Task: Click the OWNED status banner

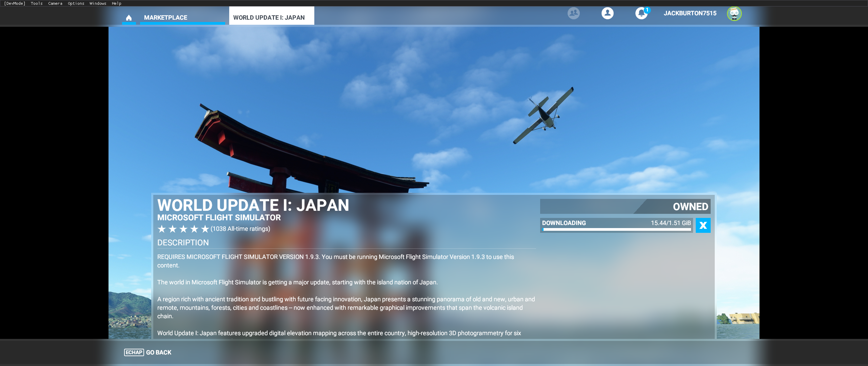Action: 625,206
